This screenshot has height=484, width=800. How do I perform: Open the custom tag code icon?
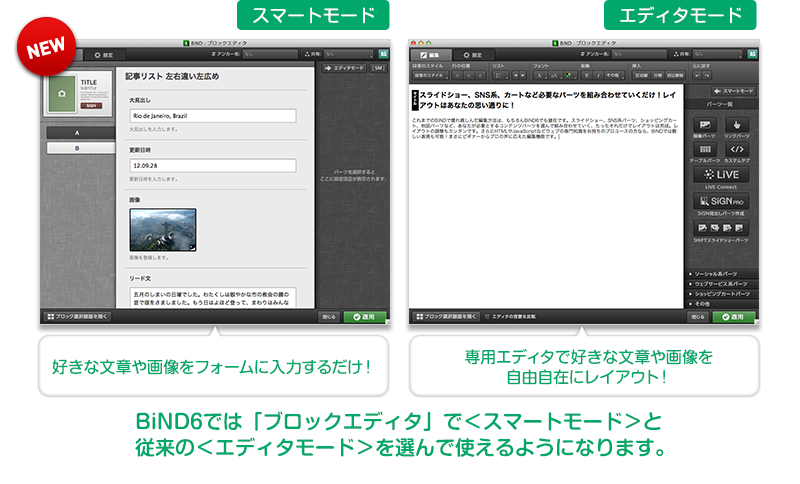pyautogui.click(x=737, y=149)
